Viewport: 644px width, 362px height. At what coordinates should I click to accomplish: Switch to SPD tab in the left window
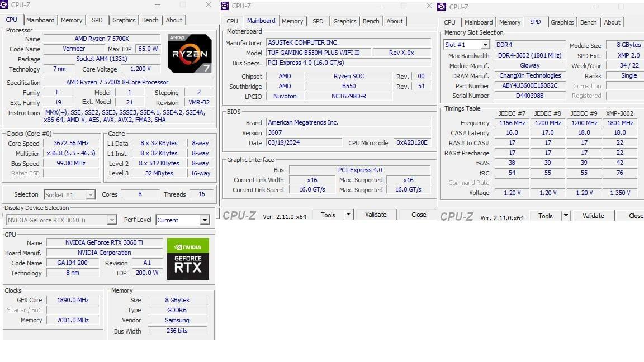[x=97, y=20]
